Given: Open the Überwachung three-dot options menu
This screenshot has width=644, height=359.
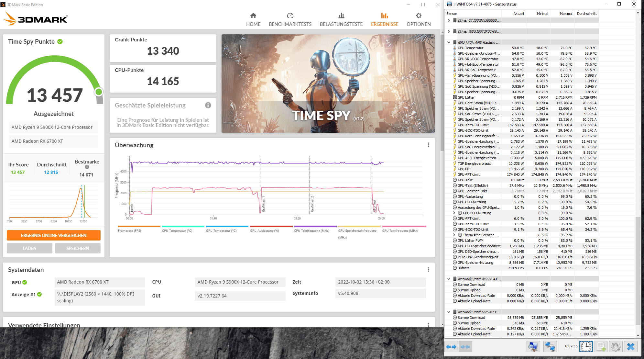Looking at the screenshot, I should (x=428, y=145).
